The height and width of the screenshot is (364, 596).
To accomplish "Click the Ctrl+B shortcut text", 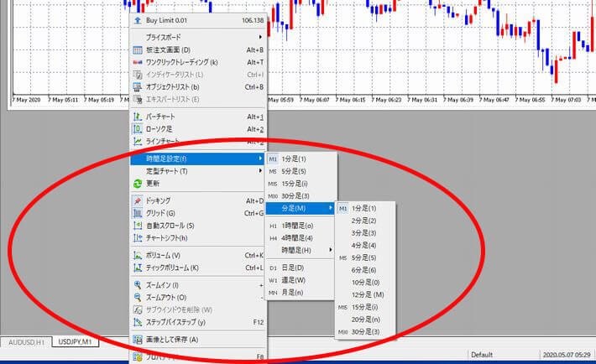I will coord(254,86).
